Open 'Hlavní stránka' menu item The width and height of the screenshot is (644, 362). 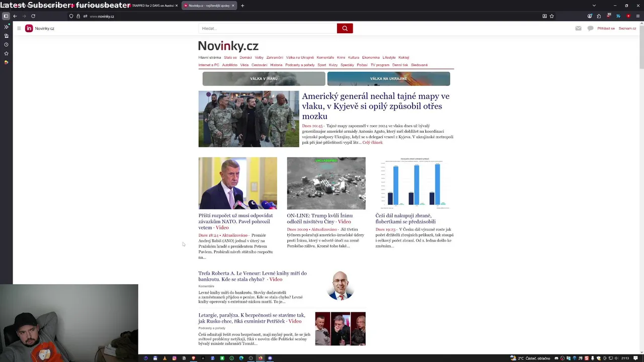click(209, 57)
